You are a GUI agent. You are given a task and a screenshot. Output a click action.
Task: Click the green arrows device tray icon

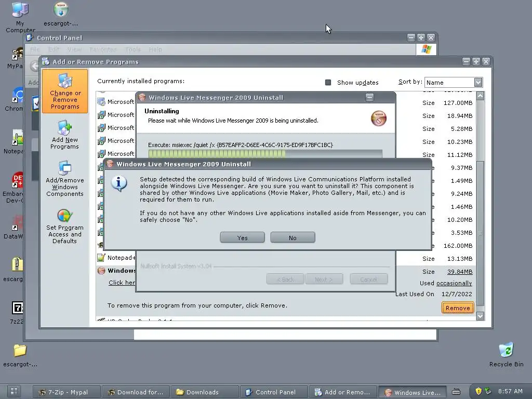pos(488,391)
